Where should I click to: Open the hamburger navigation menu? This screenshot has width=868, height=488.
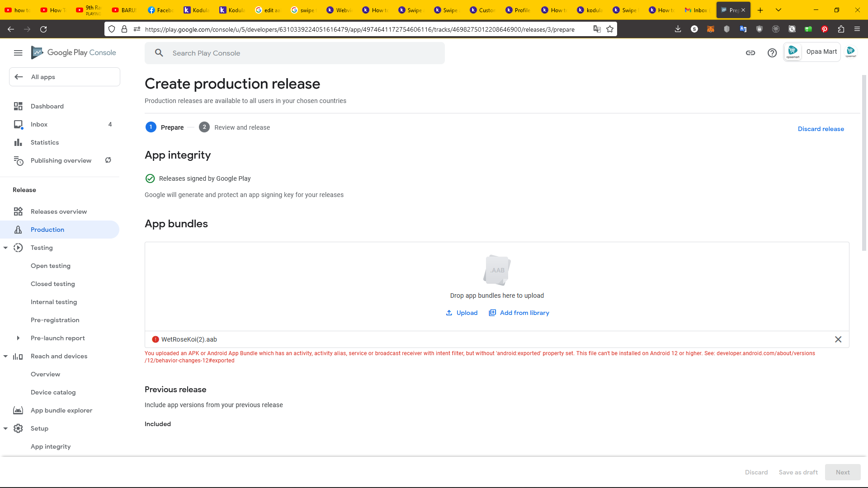[x=18, y=53]
